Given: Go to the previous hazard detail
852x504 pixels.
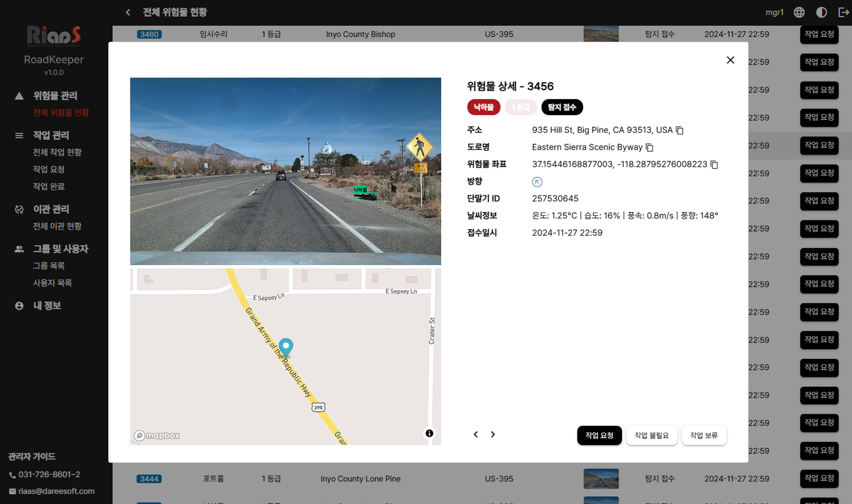Looking at the screenshot, I should [475, 435].
